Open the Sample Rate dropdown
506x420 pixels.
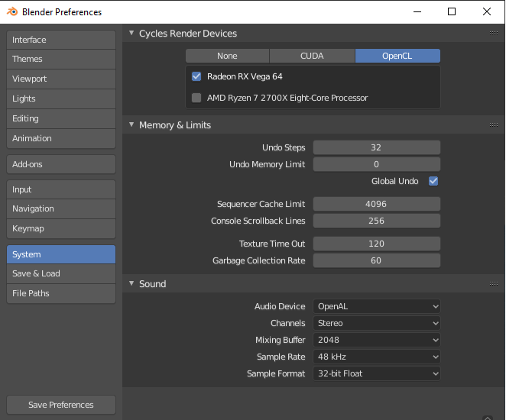click(377, 357)
